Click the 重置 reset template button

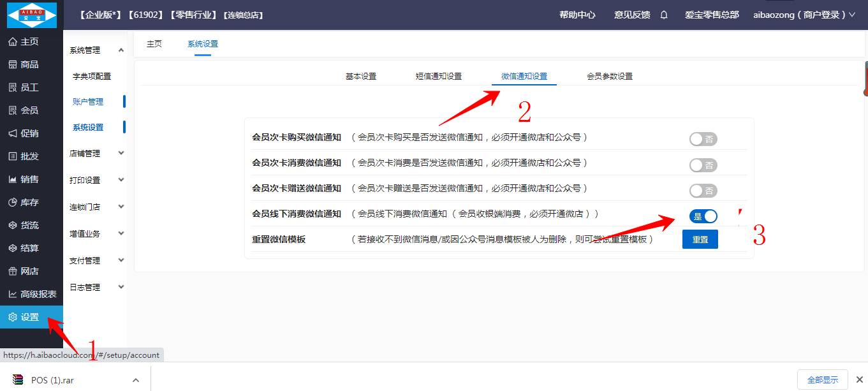pos(700,239)
